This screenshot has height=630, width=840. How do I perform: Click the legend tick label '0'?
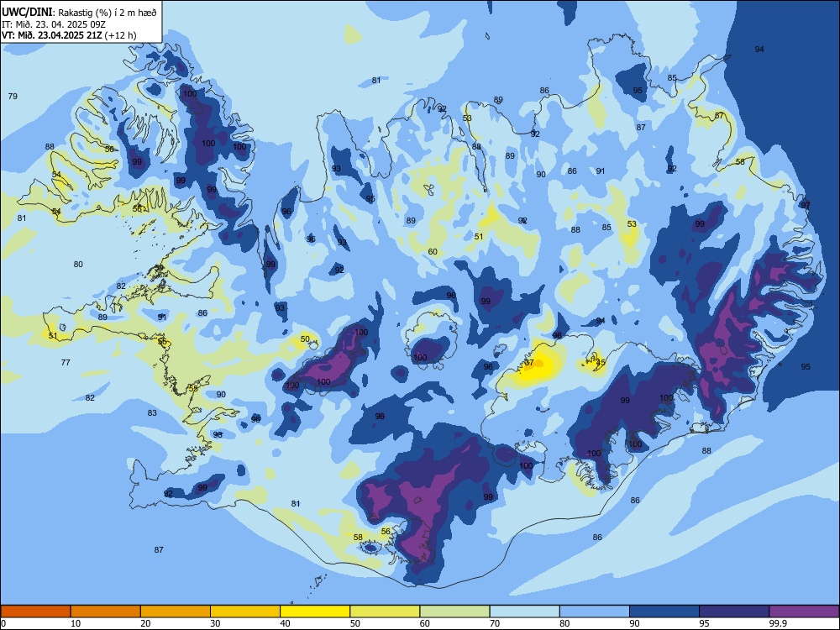pyautogui.click(x=3, y=623)
